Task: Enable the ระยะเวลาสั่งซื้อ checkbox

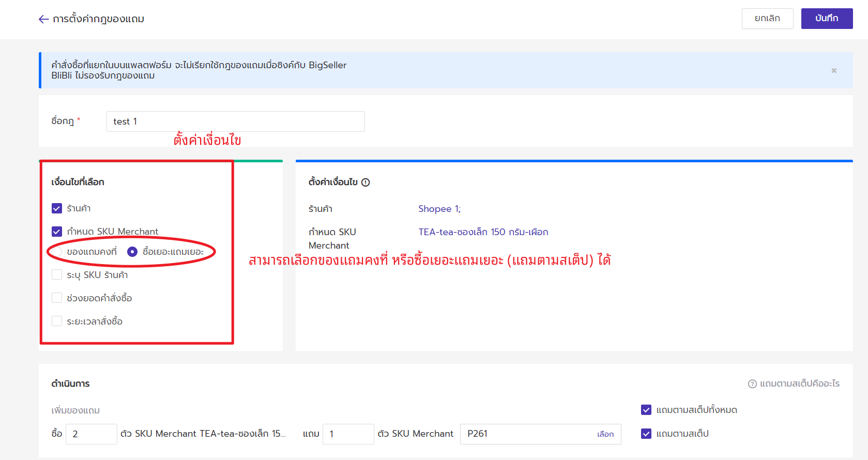Action: [x=57, y=321]
